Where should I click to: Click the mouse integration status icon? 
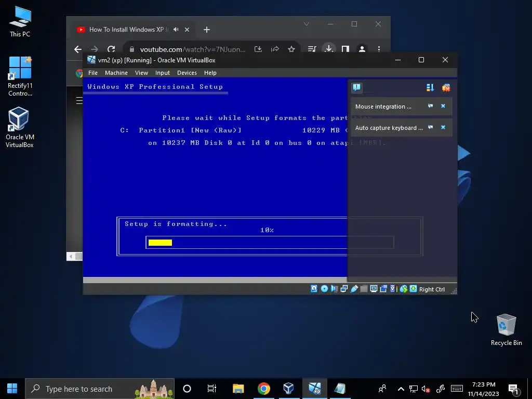coord(403,289)
